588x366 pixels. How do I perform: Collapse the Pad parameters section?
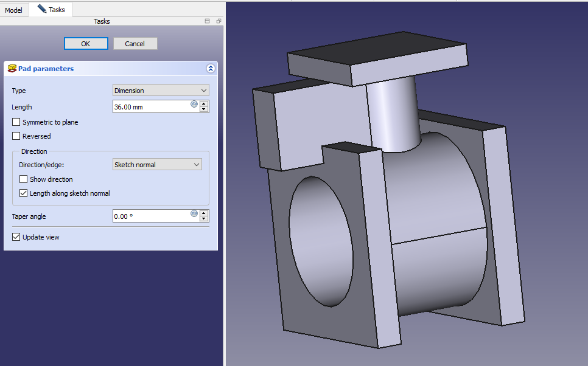coord(211,69)
